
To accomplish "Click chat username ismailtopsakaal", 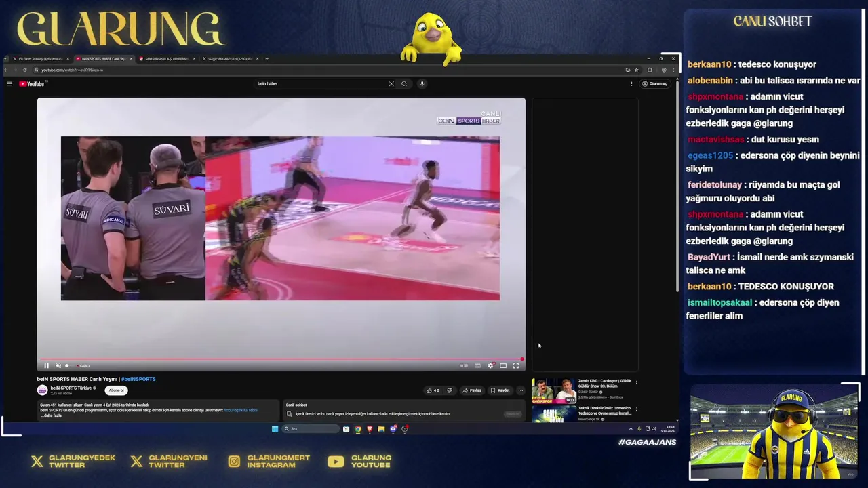I will (719, 303).
